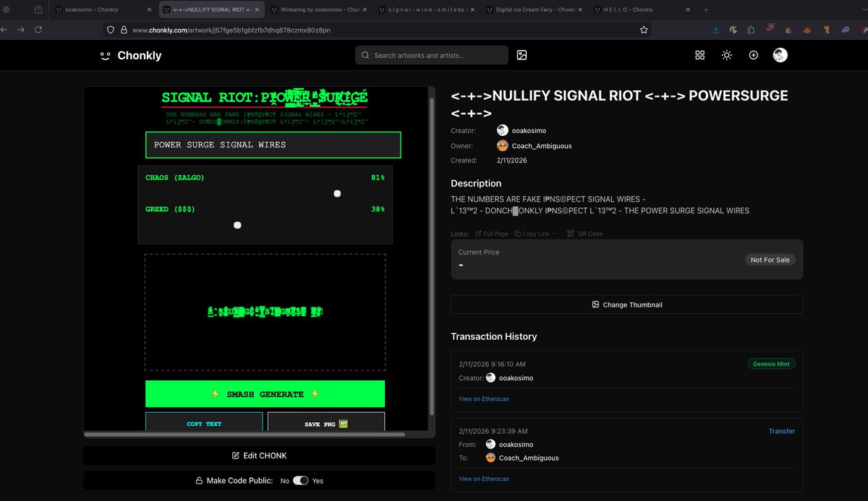This screenshot has height=501, width=868.
Task: Open the Chonkly smiley logo home link
Action: coord(131,56)
